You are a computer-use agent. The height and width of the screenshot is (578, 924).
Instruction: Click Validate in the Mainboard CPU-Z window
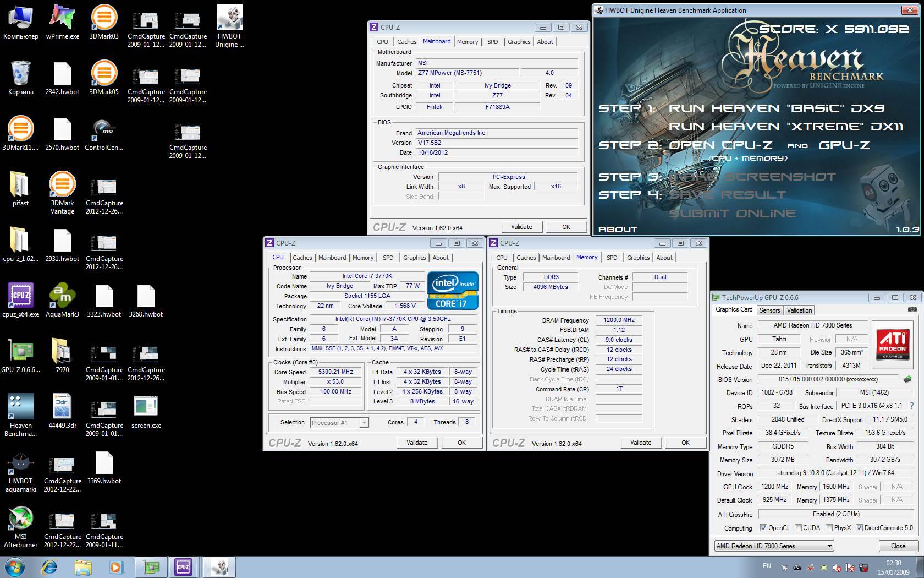(x=521, y=227)
